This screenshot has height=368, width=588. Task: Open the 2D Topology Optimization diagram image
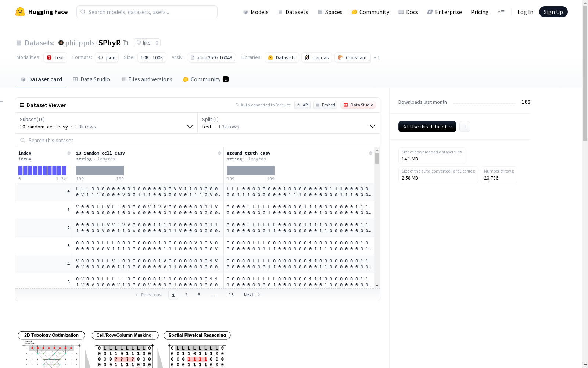51,350
